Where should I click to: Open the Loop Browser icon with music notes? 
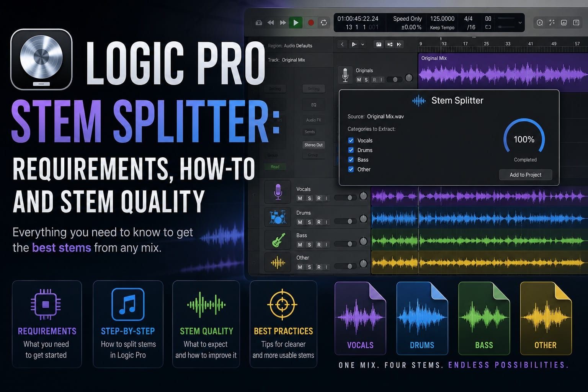click(x=564, y=23)
